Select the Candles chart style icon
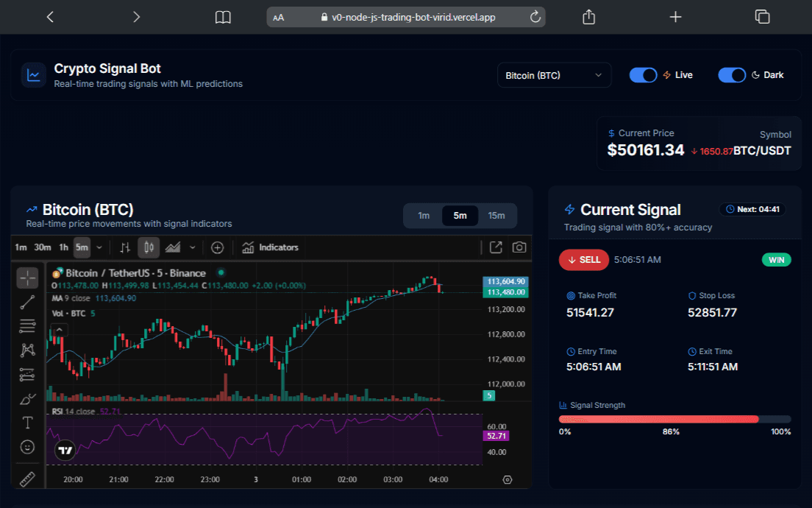Screen dimensions: 812x508 [x=149, y=248]
